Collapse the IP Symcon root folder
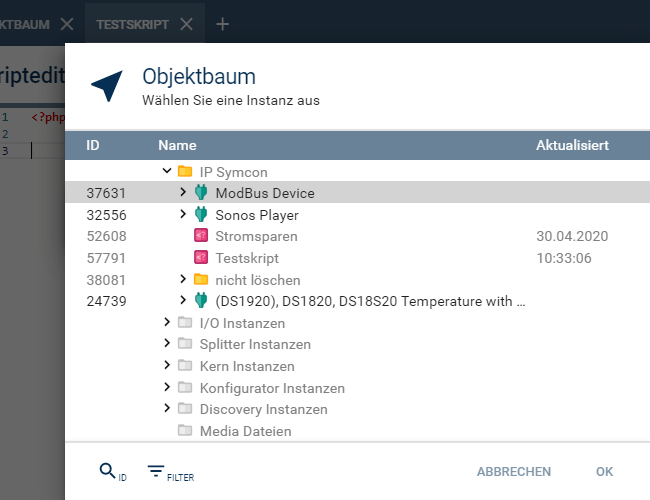The height and width of the screenshot is (500, 650). click(167, 172)
